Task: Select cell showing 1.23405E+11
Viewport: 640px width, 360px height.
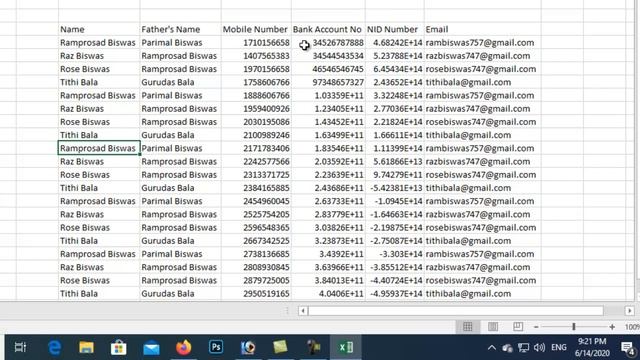Action: coord(328,109)
